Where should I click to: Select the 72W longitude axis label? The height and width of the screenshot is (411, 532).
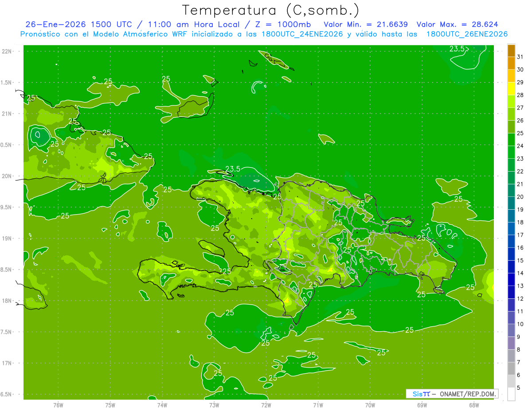pyautogui.click(x=266, y=405)
